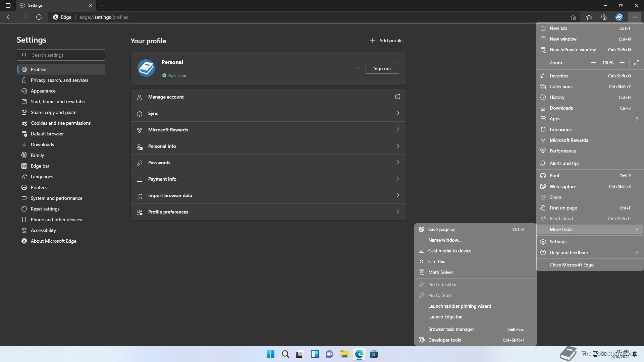Select Name window... menu entry

coord(476,240)
